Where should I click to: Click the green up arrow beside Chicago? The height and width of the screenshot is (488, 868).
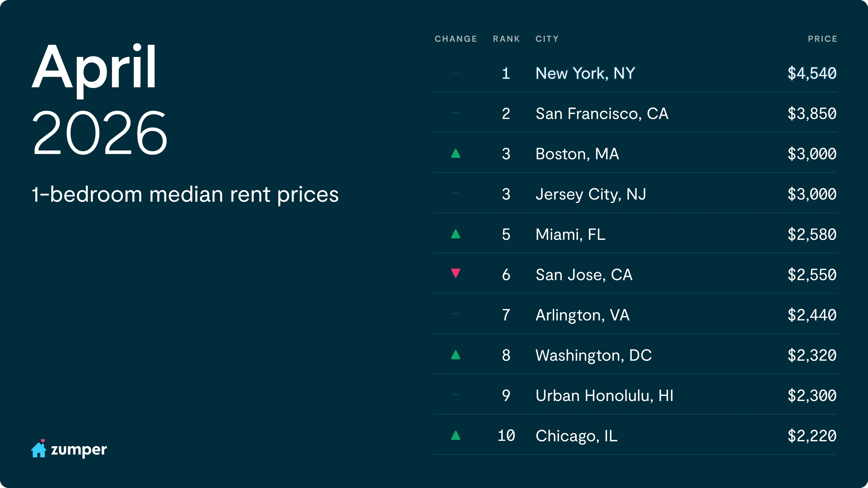coord(456,436)
